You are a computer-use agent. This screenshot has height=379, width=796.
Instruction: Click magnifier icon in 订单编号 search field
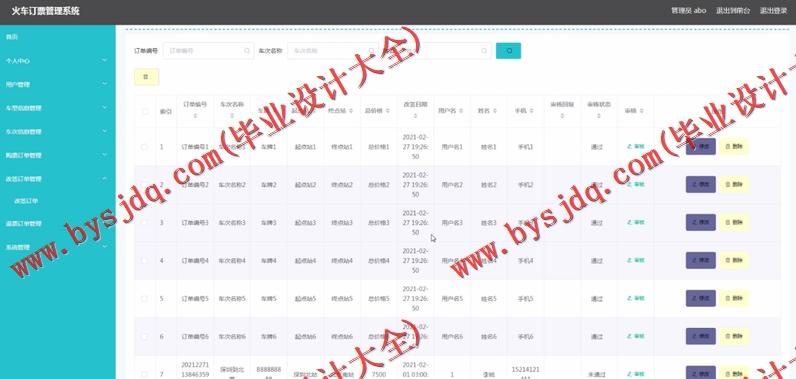click(247, 51)
